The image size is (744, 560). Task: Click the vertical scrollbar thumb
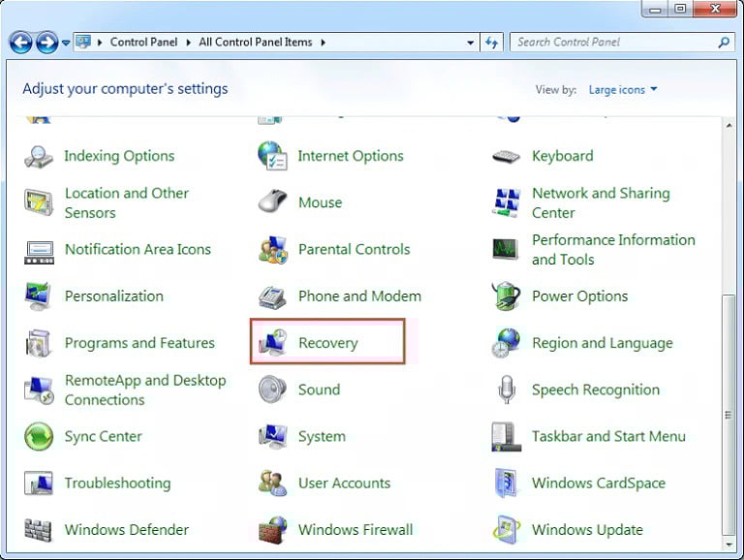click(728, 415)
